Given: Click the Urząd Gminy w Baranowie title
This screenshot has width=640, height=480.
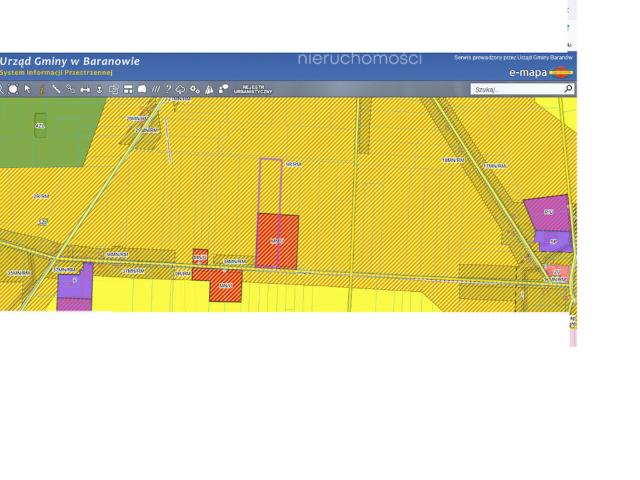Looking at the screenshot, I should [70, 61].
